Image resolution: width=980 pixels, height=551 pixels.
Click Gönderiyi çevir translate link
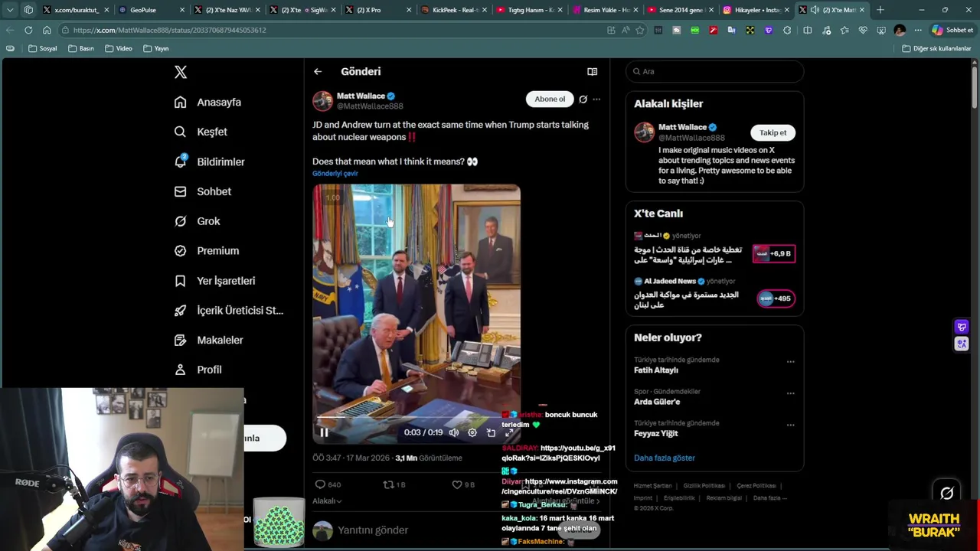click(335, 174)
